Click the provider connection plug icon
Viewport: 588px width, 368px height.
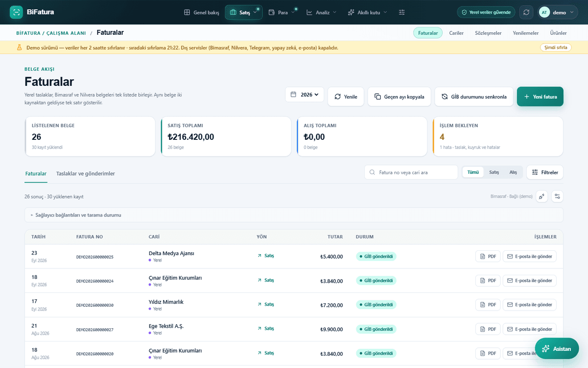(542, 196)
